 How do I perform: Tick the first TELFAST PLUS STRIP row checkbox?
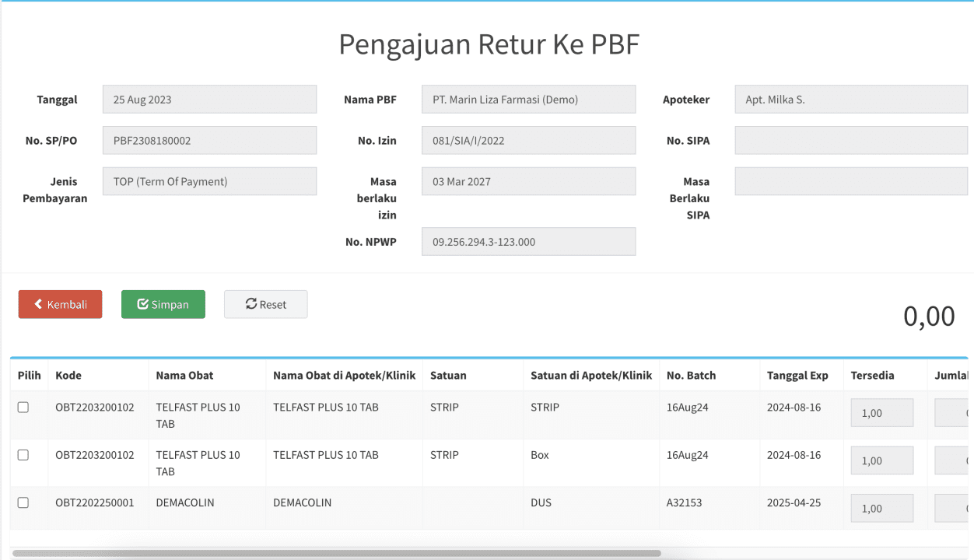point(23,408)
